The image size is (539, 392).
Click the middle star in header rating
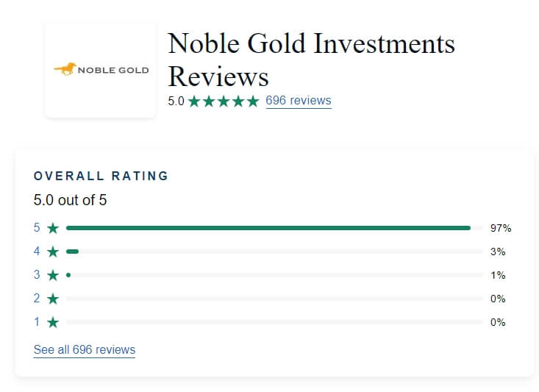tap(224, 101)
